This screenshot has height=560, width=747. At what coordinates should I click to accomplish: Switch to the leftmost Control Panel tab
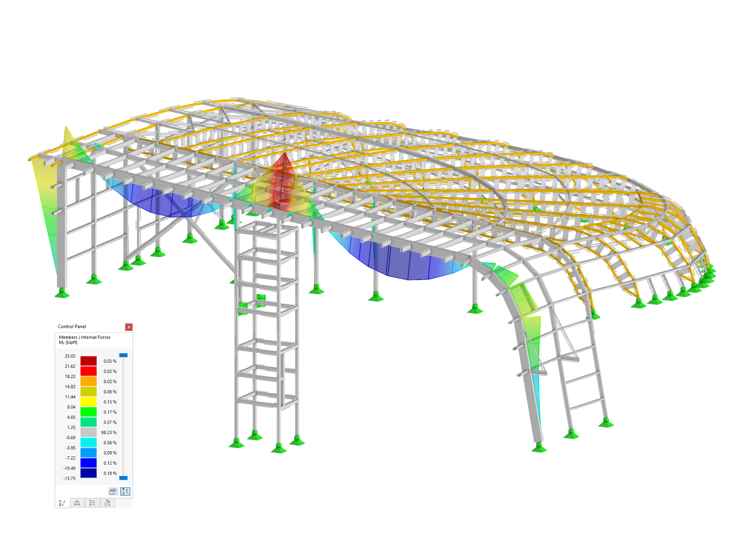[62, 503]
